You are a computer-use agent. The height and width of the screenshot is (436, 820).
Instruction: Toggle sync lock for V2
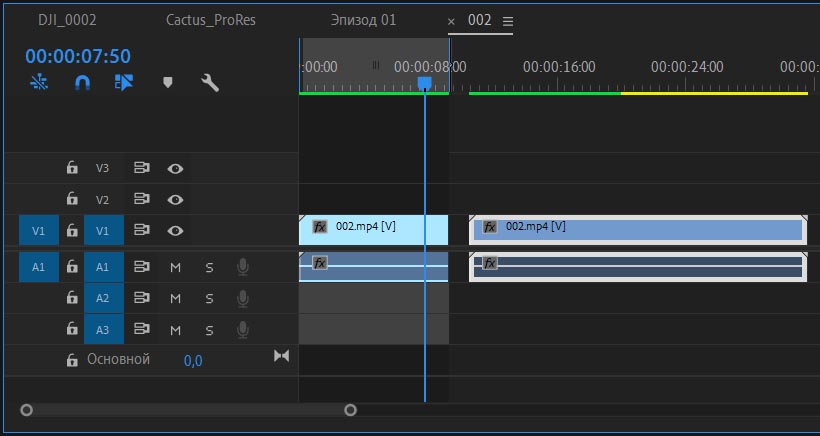141,199
